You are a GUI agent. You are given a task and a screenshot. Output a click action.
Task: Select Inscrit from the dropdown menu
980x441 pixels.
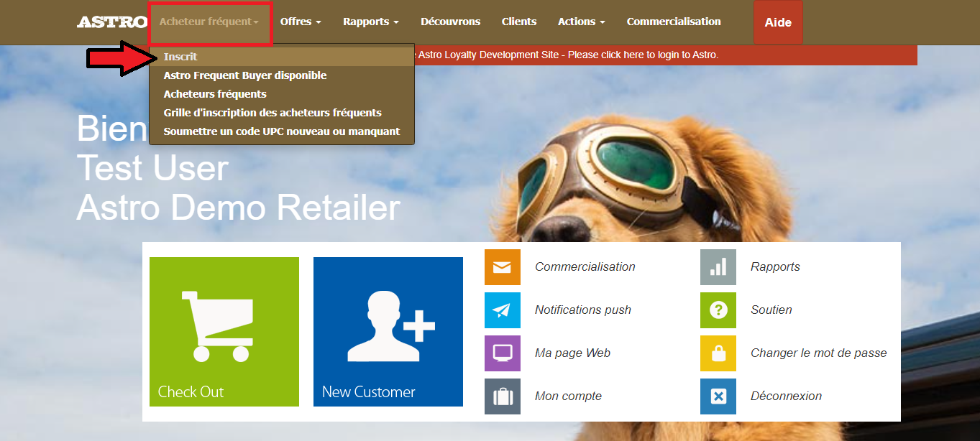tap(180, 57)
